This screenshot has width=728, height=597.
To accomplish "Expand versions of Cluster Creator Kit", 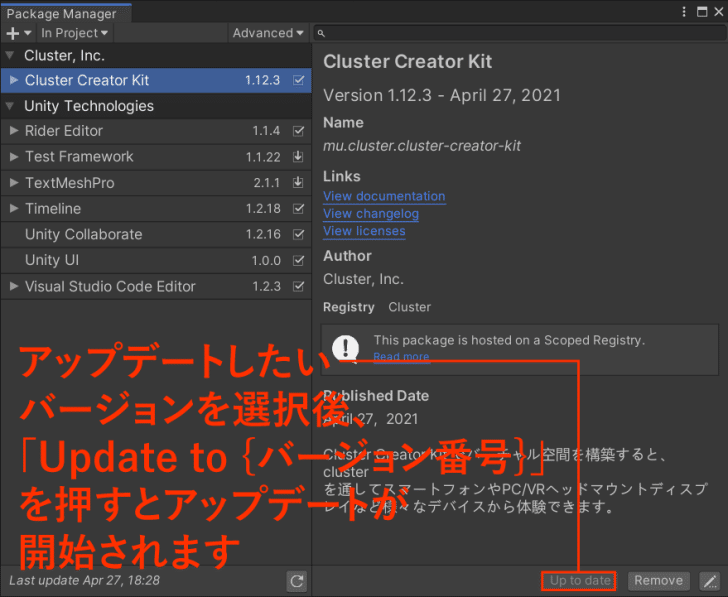I will pos(14,80).
